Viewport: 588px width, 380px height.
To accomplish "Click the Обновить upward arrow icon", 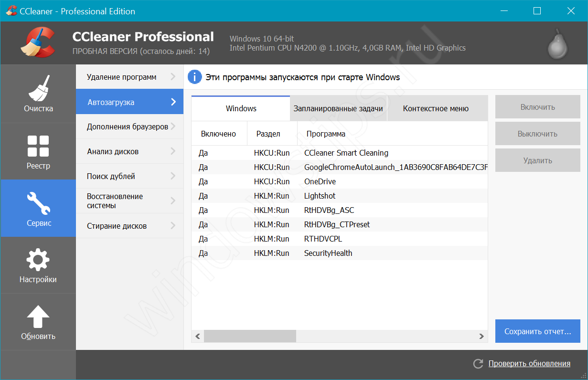I will click(x=38, y=317).
